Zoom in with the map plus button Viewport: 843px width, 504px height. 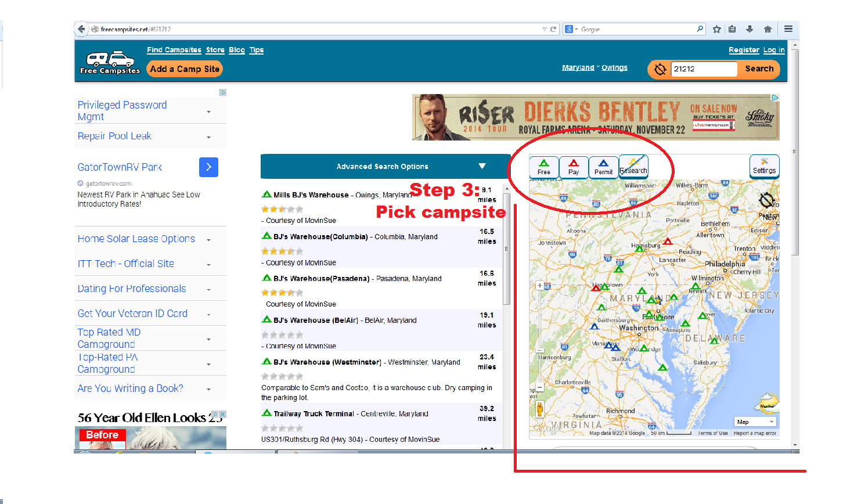(539, 286)
